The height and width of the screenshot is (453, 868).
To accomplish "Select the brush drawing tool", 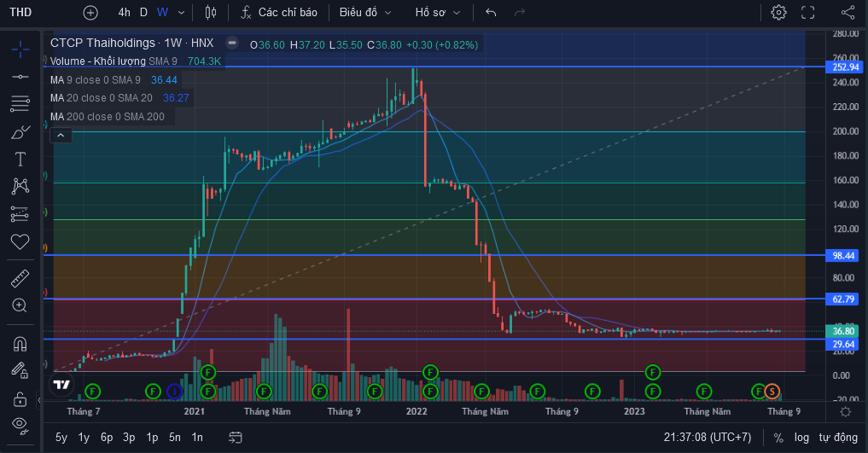I will [20, 132].
